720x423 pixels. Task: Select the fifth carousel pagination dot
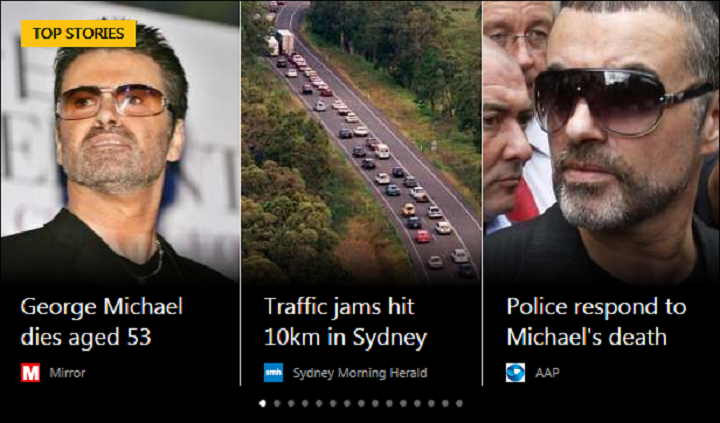coord(319,403)
